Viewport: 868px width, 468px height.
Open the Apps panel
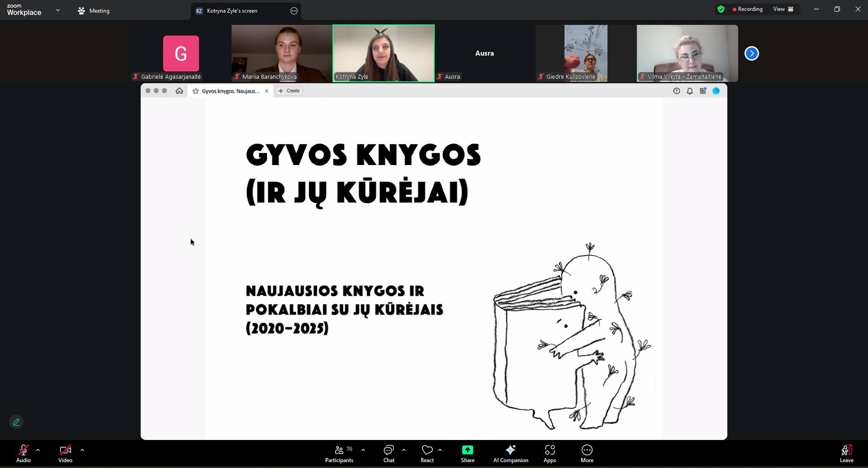[x=550, y=454]
